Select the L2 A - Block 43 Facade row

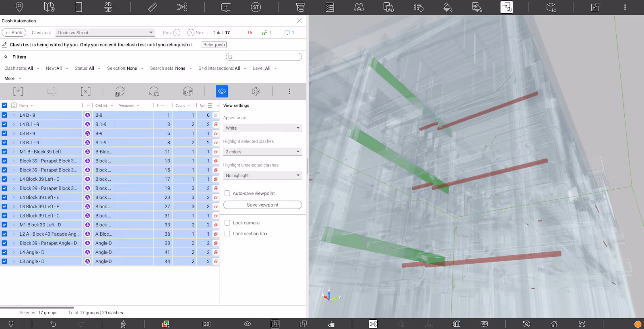click(x=109, y=234)
